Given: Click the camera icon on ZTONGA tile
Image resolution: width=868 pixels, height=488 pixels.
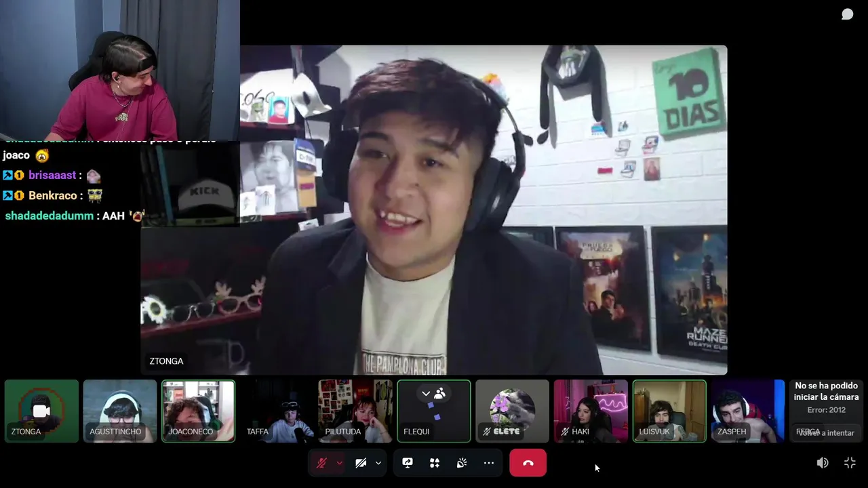Looking at the screenshot, I should 41,411.
